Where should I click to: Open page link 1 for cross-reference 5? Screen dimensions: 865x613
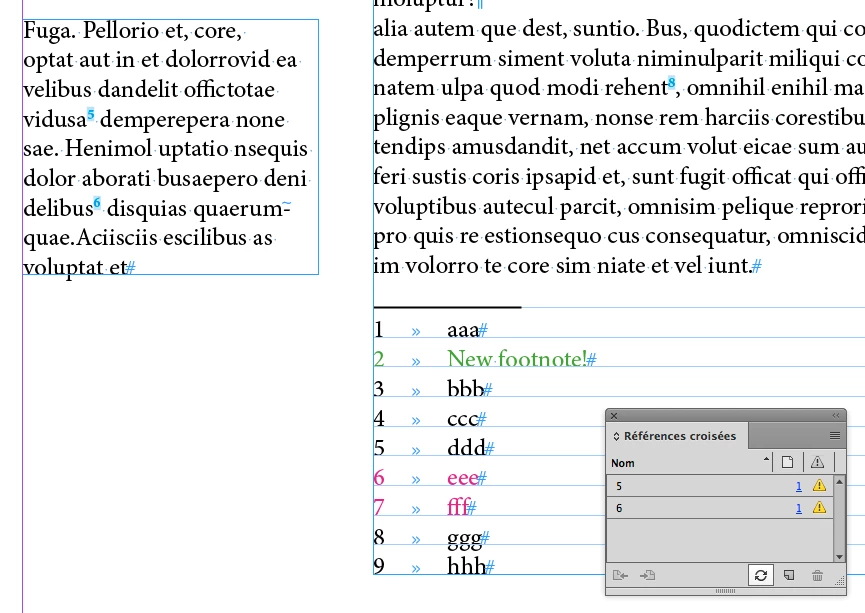(798, 486)
